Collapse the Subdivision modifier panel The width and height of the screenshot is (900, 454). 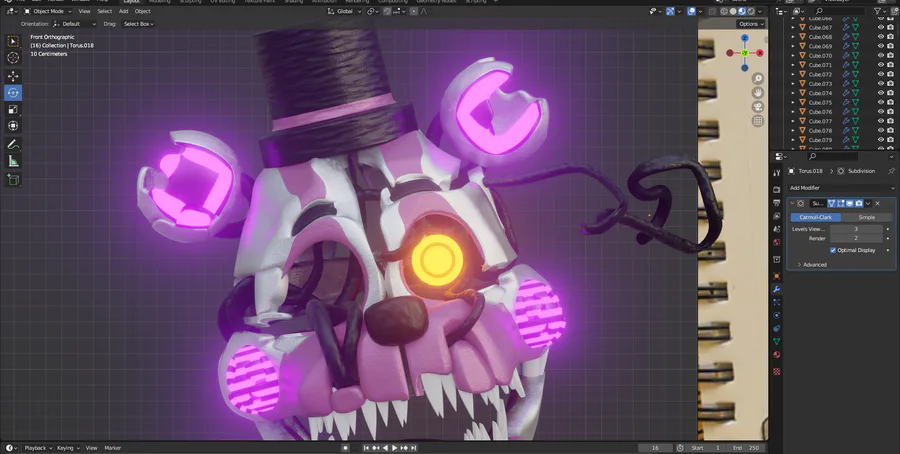792,203
